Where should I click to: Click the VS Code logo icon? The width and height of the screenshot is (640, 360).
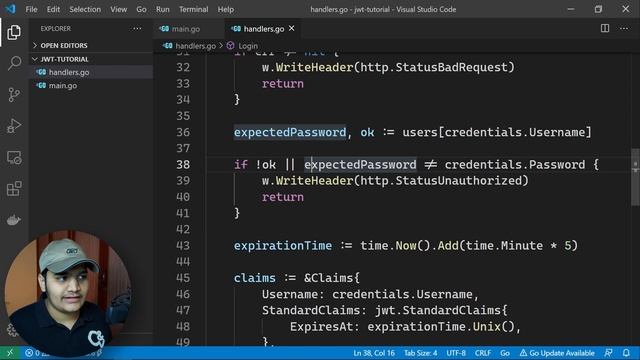(10, 9)
